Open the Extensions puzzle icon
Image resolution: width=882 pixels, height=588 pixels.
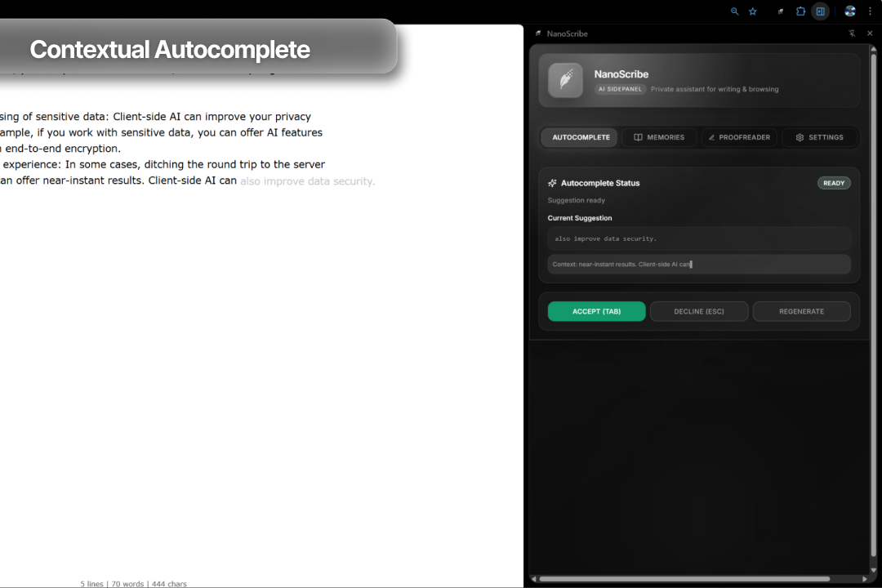point(800,11)
